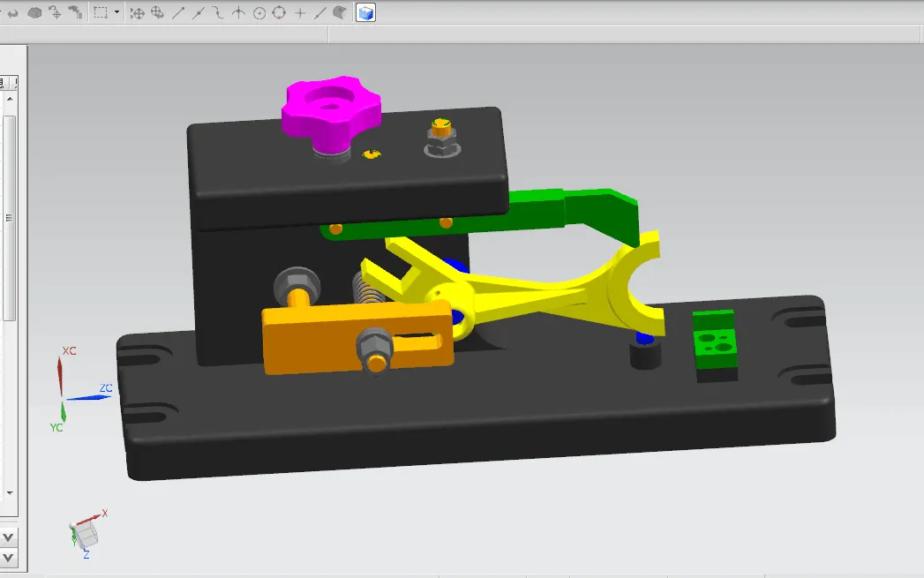
Task: Enable the Quadrant Point snap icon
Action: [x=280, y=12]
